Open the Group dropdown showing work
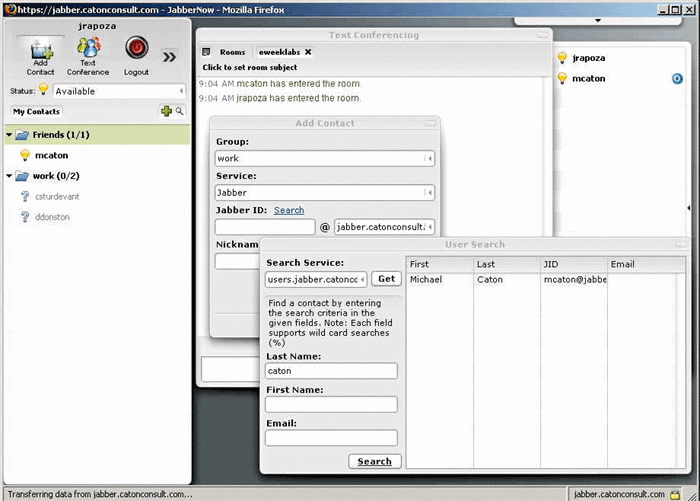The image size is (700, 501). [325, 159]
